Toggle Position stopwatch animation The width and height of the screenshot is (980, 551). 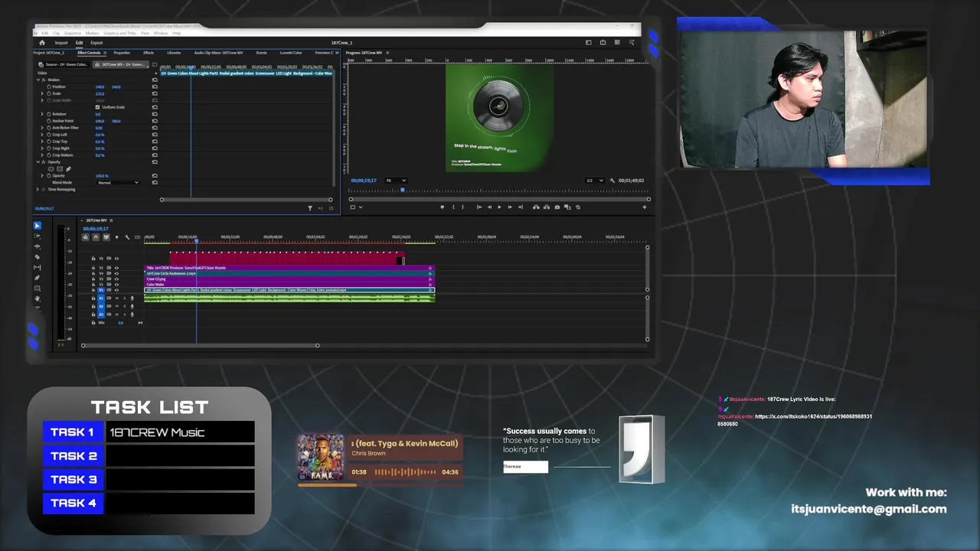(49, 86)
